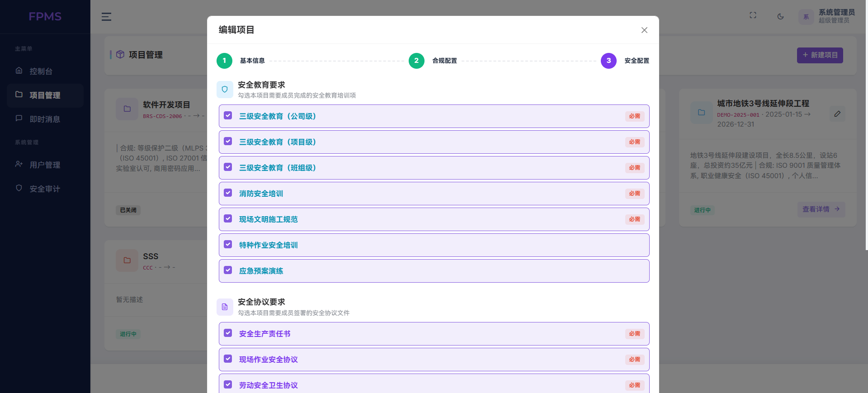
Task: Click the security education shield icon
Action: (225, 90)
